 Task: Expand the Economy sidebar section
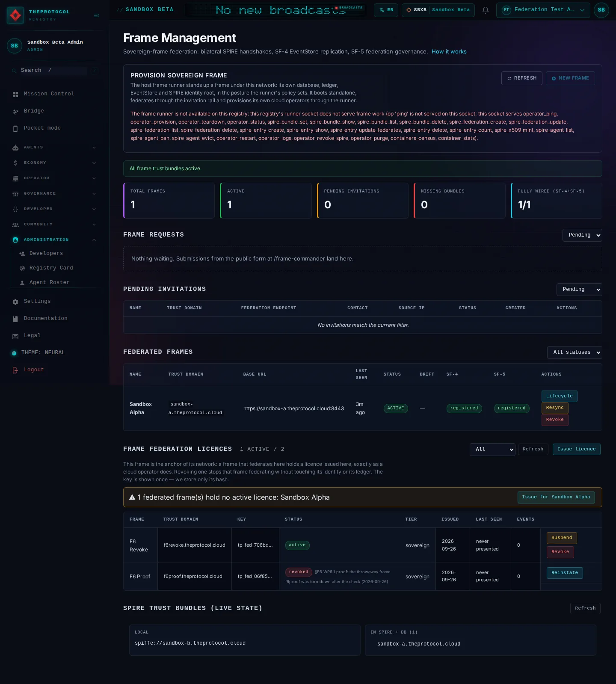(x=54, y=163)
